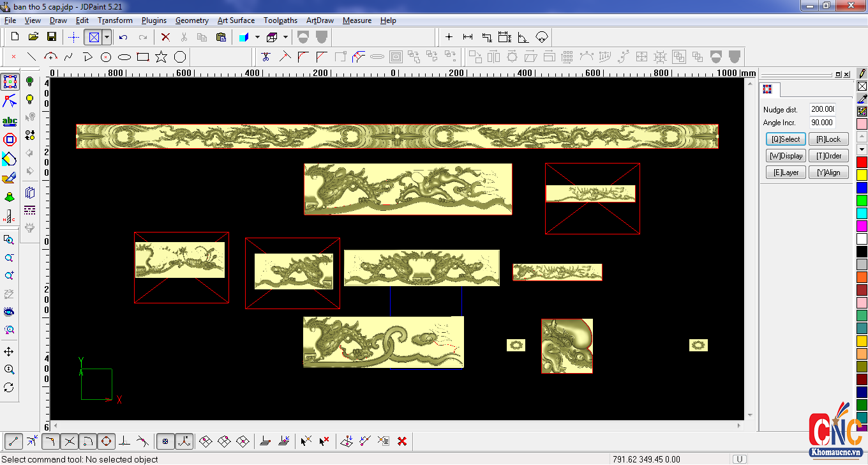868x465 pixels.
Task: Open the Toolpaths menu
Action: 280,20
